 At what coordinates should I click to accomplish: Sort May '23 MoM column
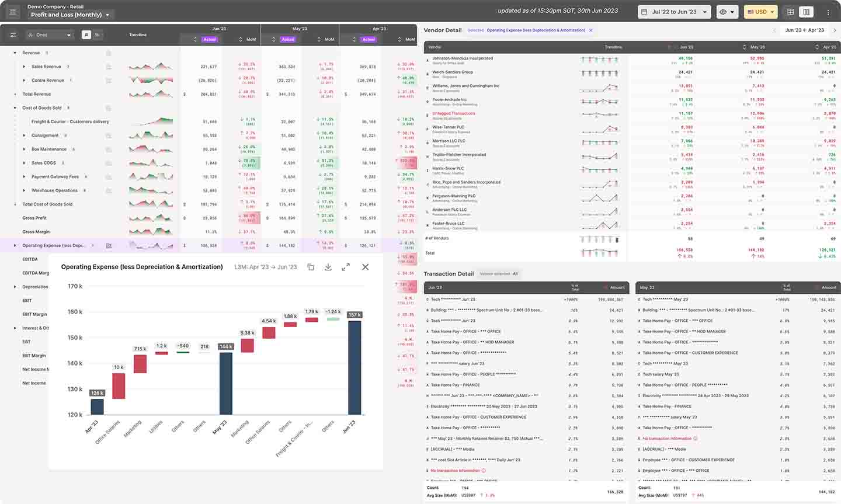coord(319,40)
